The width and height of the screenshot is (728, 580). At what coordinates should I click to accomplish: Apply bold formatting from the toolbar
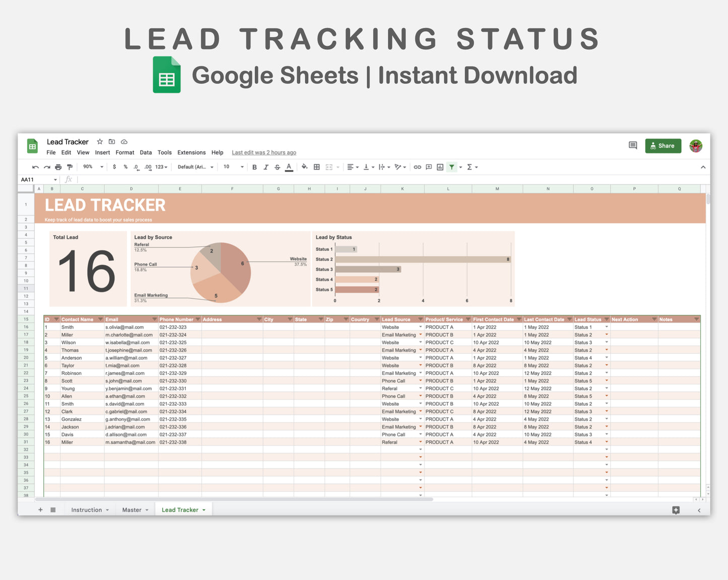click(x=254, y=167)
